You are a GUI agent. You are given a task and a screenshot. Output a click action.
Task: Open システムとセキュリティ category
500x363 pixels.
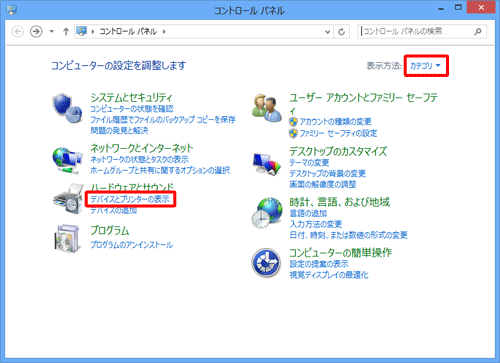(131, 97)
